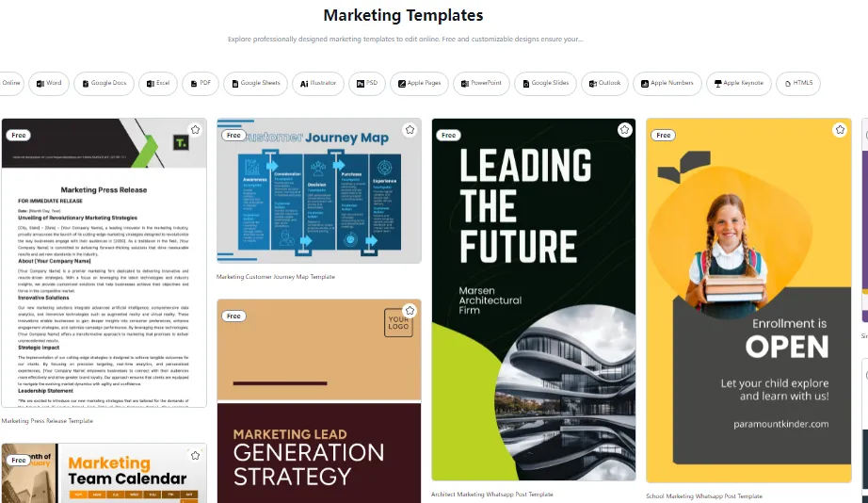Viewport: 868px width, 503px height.
Task: Filter by HTML5 format
Action: tap(798, 84)
